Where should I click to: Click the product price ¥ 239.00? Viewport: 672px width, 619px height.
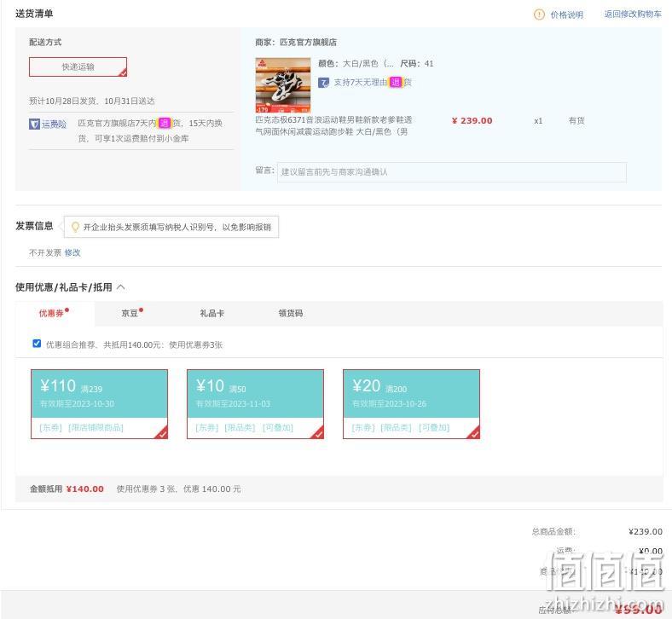click(472, 121)
